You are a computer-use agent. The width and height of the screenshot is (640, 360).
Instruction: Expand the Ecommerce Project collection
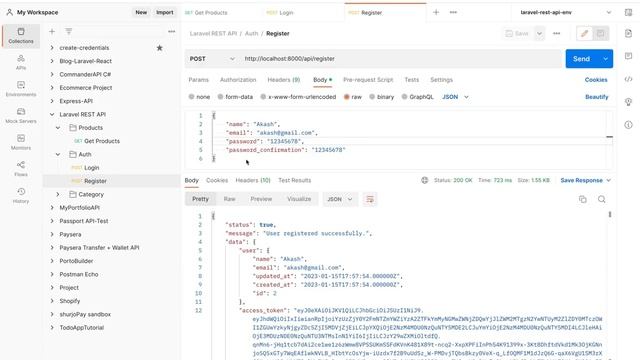coord(52,88)
